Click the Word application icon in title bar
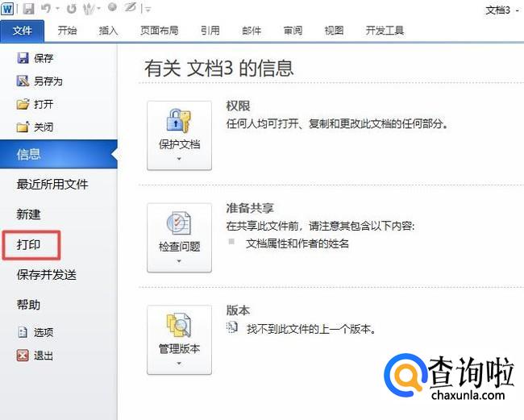The width and height of the screenshot is (524, 420). click(7, 8)
